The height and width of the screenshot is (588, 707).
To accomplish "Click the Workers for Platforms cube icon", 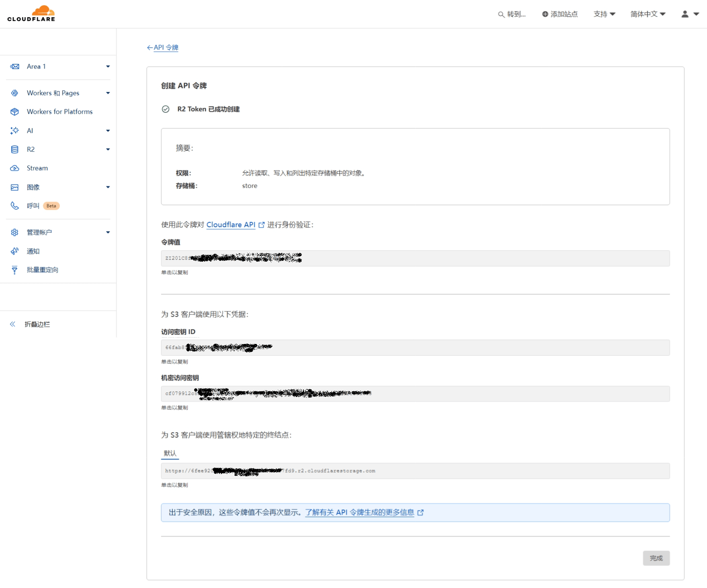I will tap(15, 112).
